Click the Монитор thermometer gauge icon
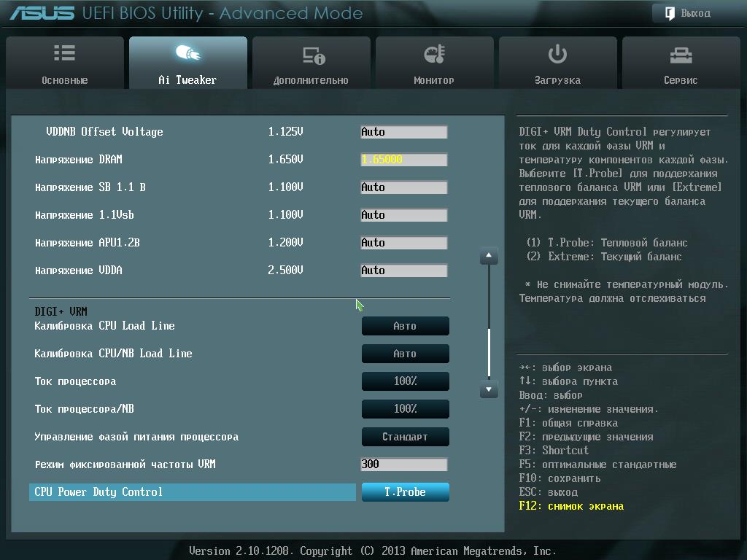Image resolution: width=747 pixels, height=560 pixels. pyautogui.click(x=434, y=54)
